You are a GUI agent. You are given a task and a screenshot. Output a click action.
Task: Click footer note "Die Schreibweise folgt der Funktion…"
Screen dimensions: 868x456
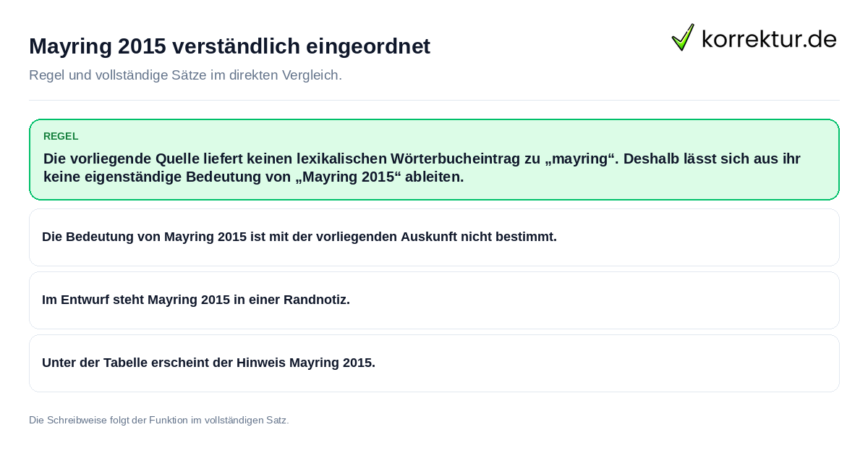(x=159, y=420)
